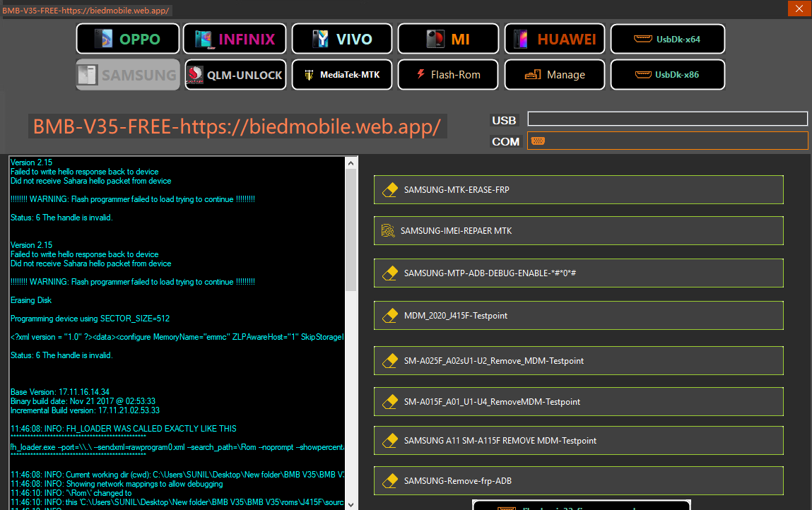Switch to the INFINIX tab
Viewport: 812px width, 510px height.
pyautogui.click(x=235, y=39)
